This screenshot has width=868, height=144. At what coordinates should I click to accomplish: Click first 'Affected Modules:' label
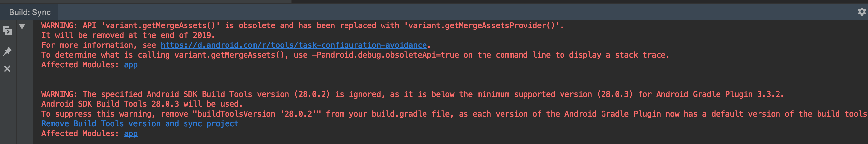tap(80, 65)
